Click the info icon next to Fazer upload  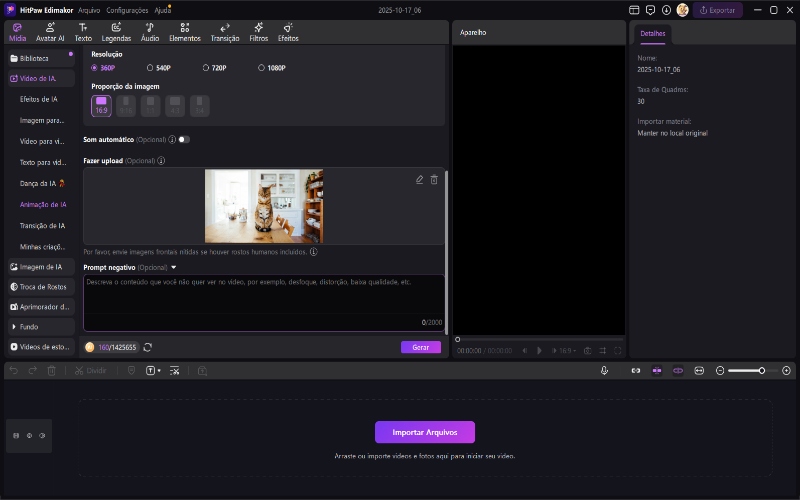coord(161,160)
